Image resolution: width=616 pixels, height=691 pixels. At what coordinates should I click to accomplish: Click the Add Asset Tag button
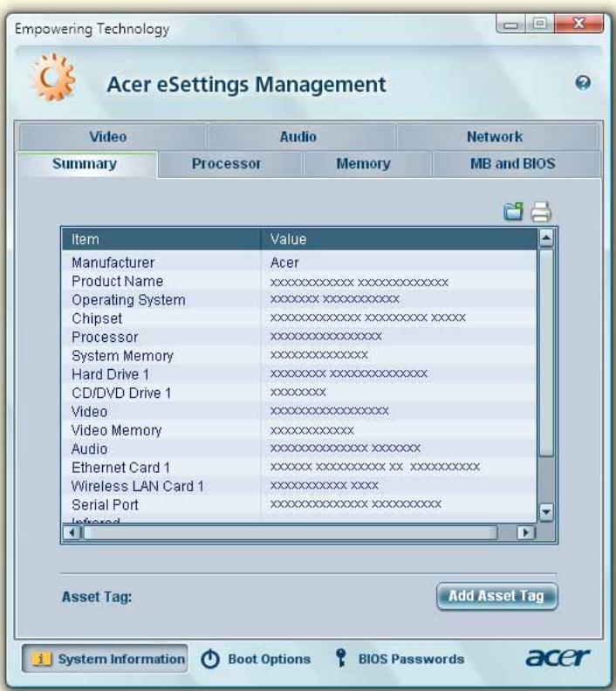click(x=496, y=596)
